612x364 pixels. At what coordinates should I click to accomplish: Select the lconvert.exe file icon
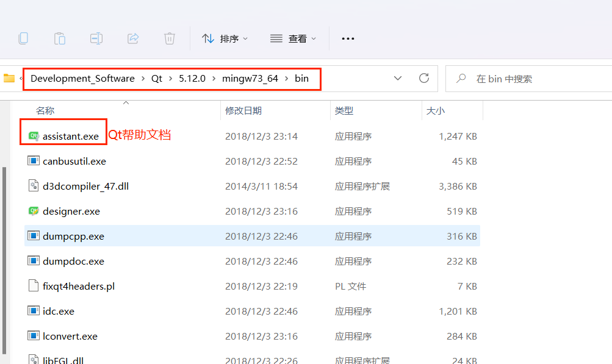pyautogui.click(x=34, y=335)
